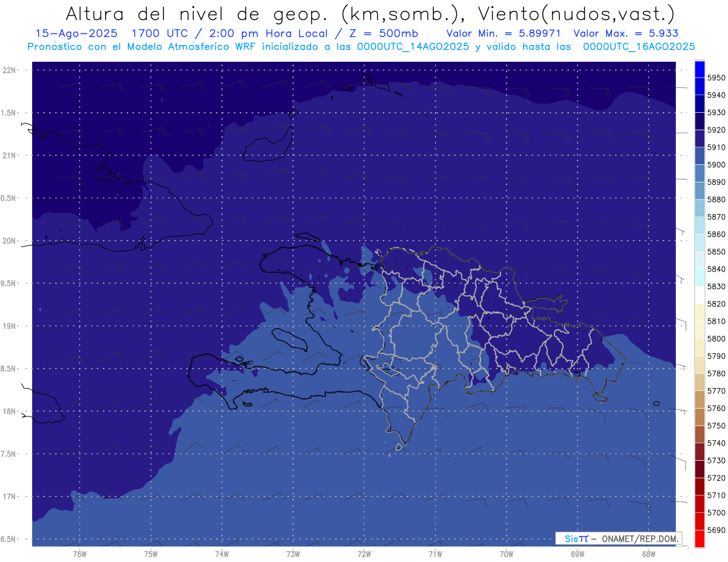Click the legend value '5930'
Screen dimensions: 728x562
pyautogui.click(x=716, y=113)
